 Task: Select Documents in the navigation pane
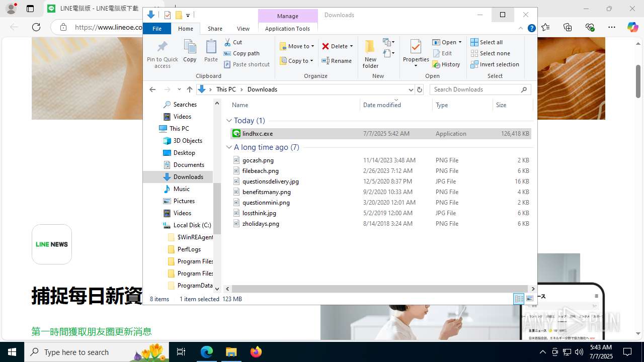[189, 165]
